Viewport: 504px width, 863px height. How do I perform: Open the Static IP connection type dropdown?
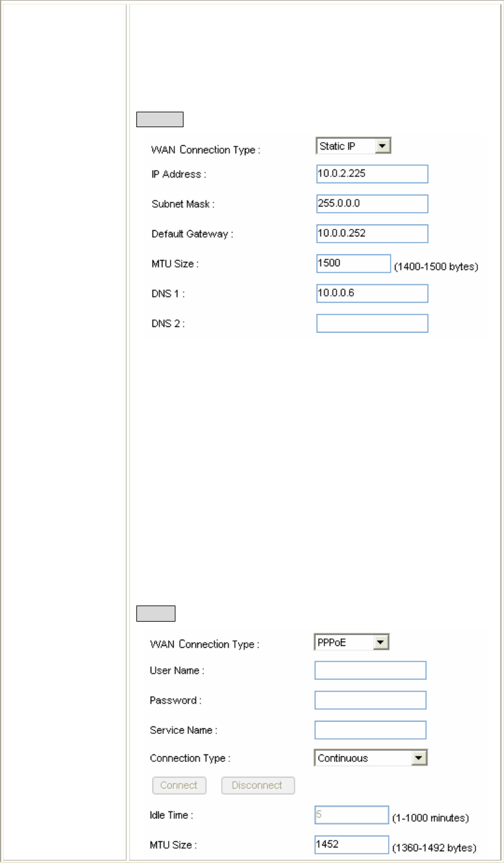(354, 146)
